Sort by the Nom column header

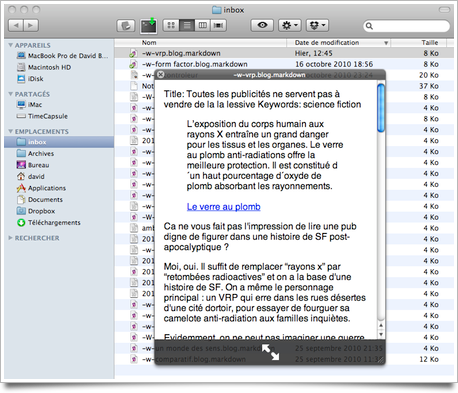coord(201,43)
